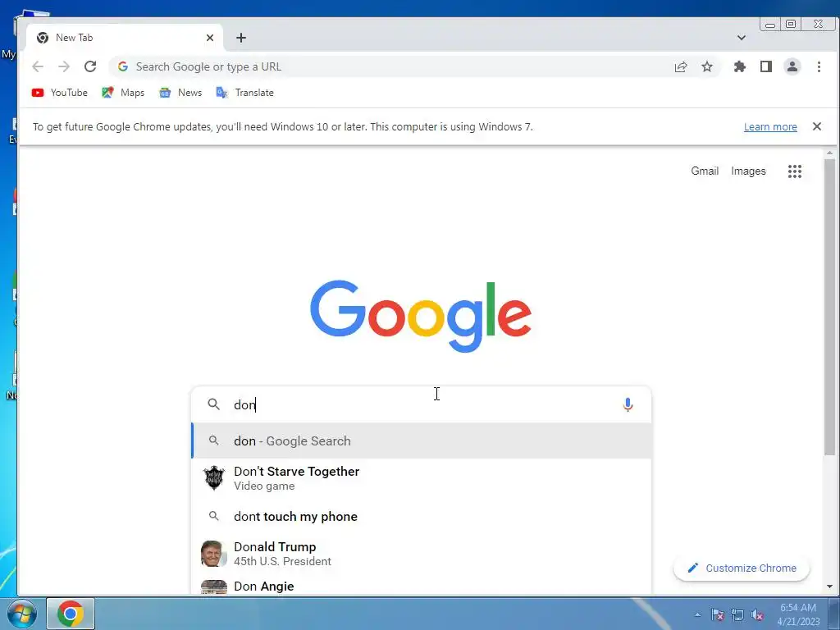Open Chrome three-dot menu

[819, 66]
